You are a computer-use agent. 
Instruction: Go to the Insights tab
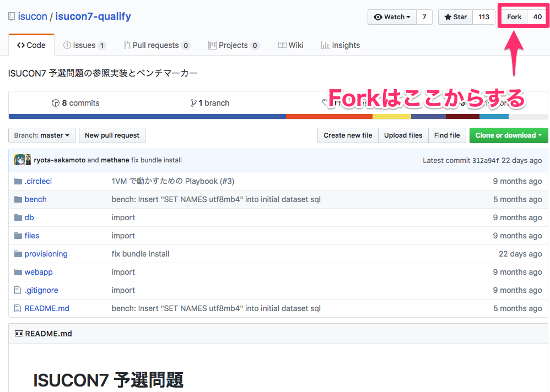341,45
